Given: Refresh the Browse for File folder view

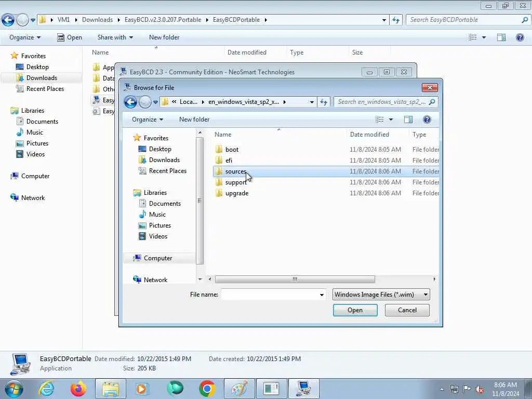Looking at the screenshot, I should point(324,102).
